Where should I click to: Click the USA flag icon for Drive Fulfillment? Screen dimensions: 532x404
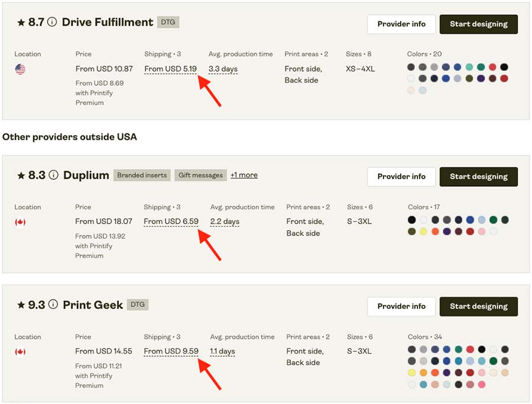point(20,69)
